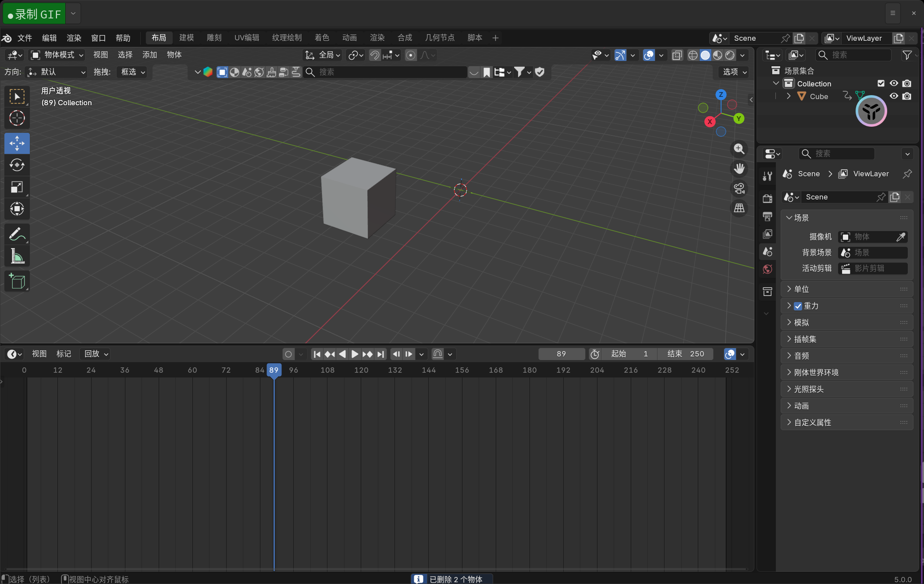This screenshot has width=924, height=584.
Task: Select the 3D Cursor tool
Action: 17,118
